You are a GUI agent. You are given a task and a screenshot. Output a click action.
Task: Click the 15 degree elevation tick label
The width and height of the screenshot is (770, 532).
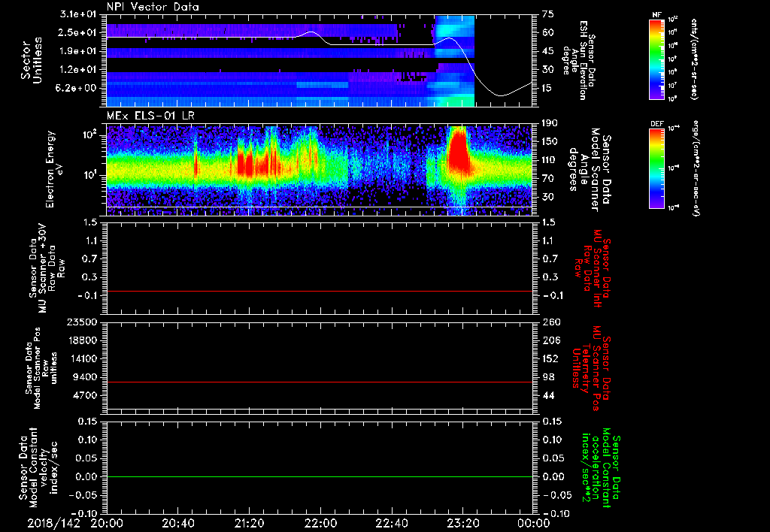pos(547,88)
